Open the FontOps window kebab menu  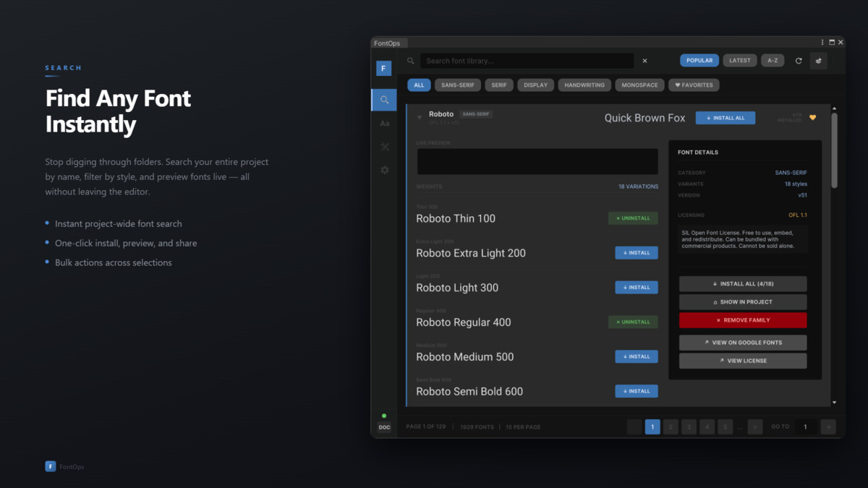pos(822,43)
